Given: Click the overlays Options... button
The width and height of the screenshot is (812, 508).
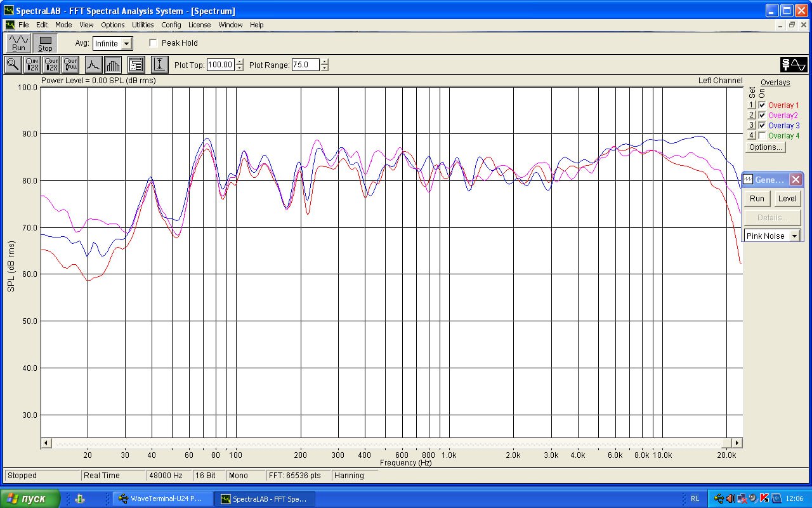Looking at the screenshot, I should tap(764, 147).
